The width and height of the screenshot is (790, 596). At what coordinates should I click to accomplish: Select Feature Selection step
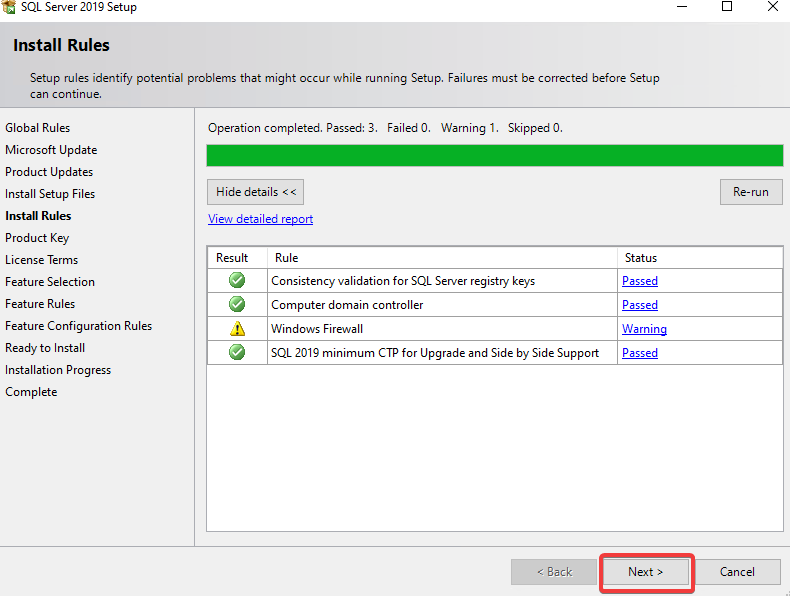click(50, 282)
